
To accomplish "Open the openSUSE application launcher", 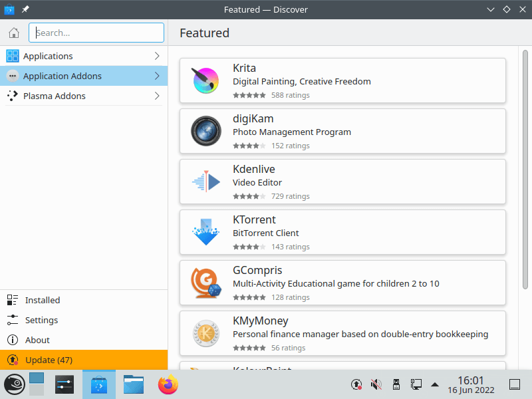I will point(14,384).
